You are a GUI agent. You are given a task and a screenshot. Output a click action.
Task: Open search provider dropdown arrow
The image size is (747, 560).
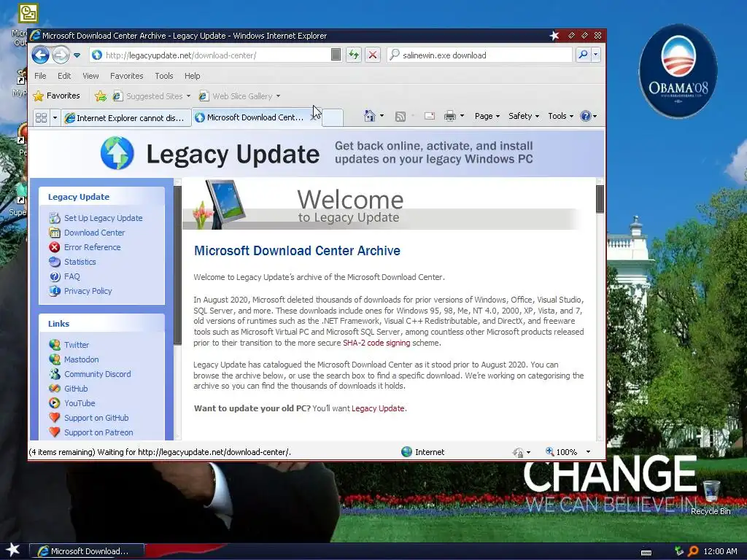click(595, 55)
